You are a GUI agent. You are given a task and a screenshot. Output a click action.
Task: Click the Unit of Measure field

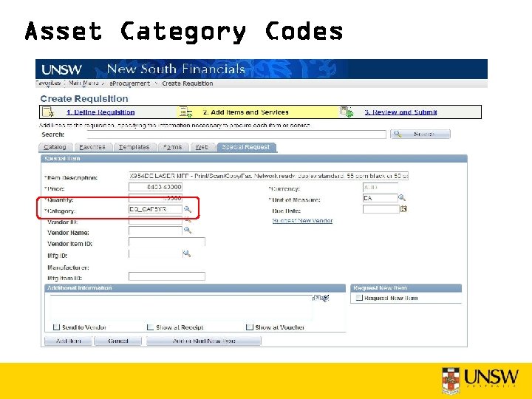(x=380, y=198)
